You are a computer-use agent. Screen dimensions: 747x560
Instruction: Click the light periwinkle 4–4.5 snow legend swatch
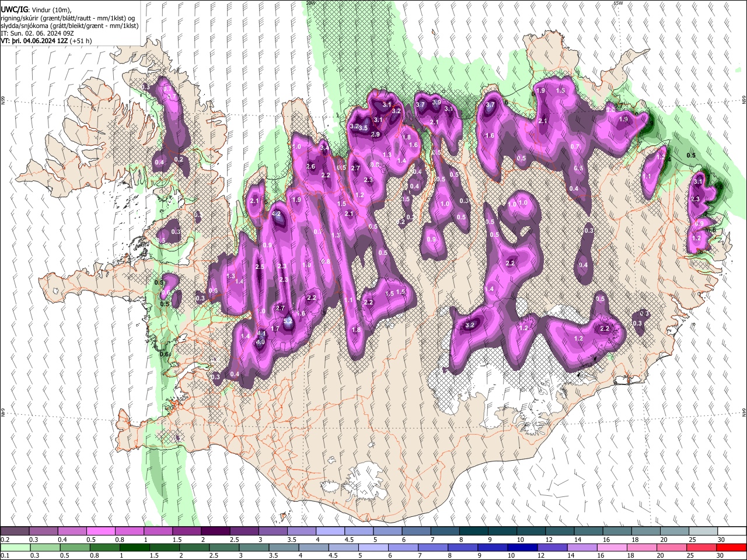click(329, 531)
